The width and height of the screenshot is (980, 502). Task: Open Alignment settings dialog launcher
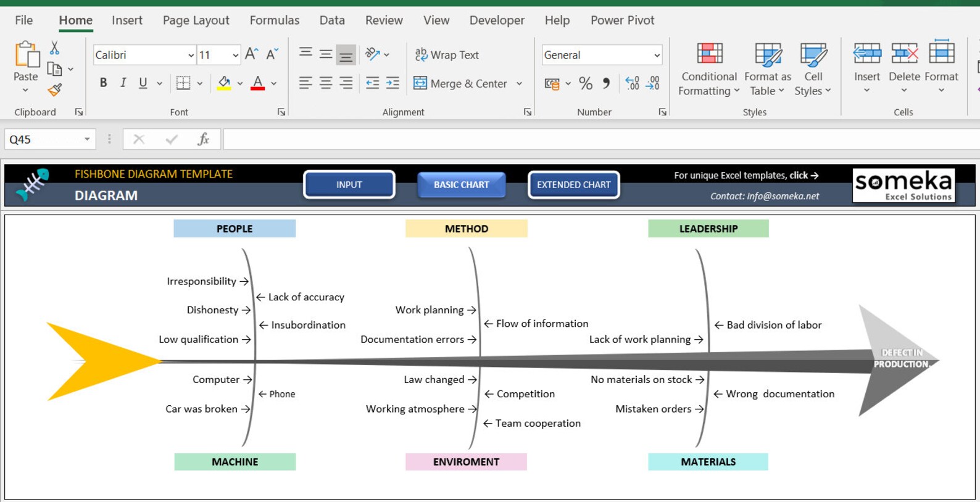coord(528,112)
